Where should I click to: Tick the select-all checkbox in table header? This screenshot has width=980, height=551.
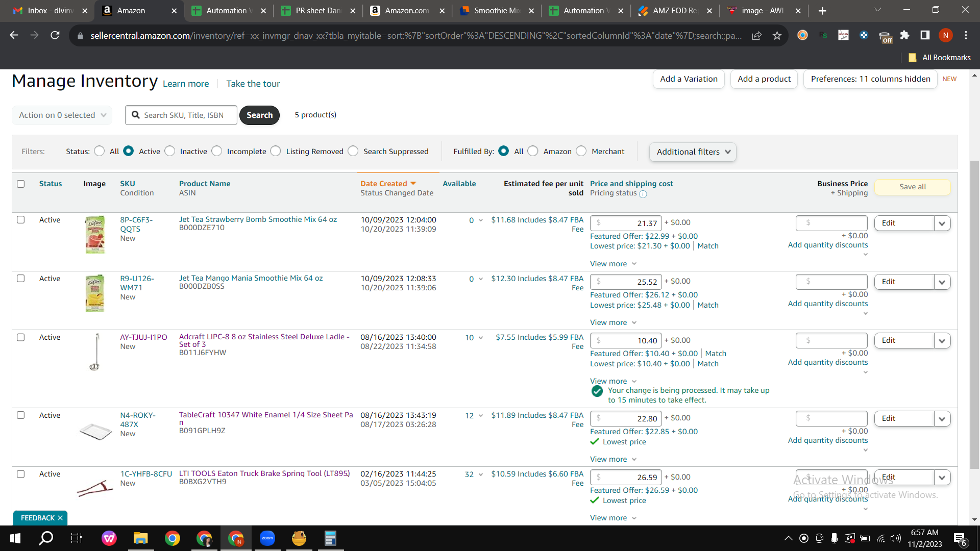coord(21,184)
